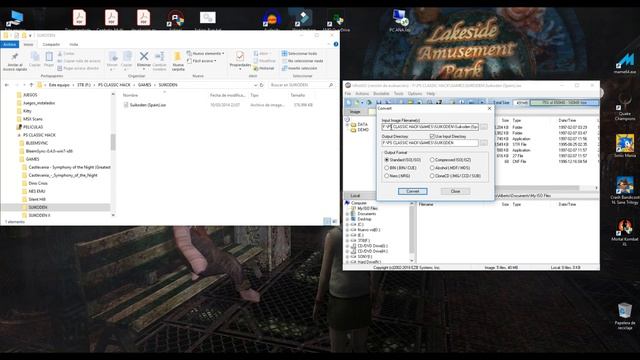Open the Archivo tab in File Explorer
The image size is (640, 360).
[9, 44]
